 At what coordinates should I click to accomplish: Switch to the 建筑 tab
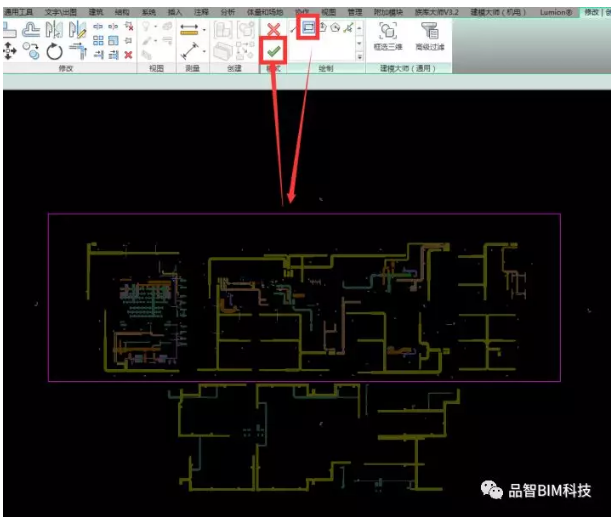pos(95,13)
